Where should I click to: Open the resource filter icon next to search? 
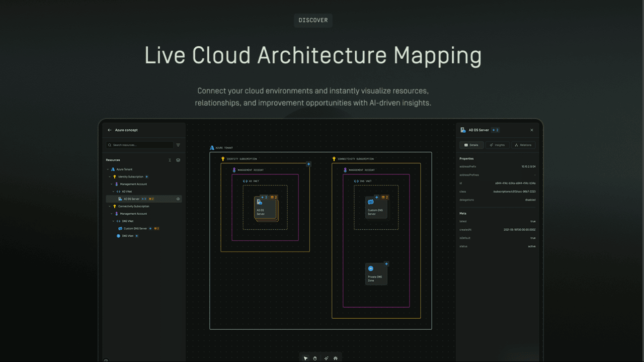178,145
